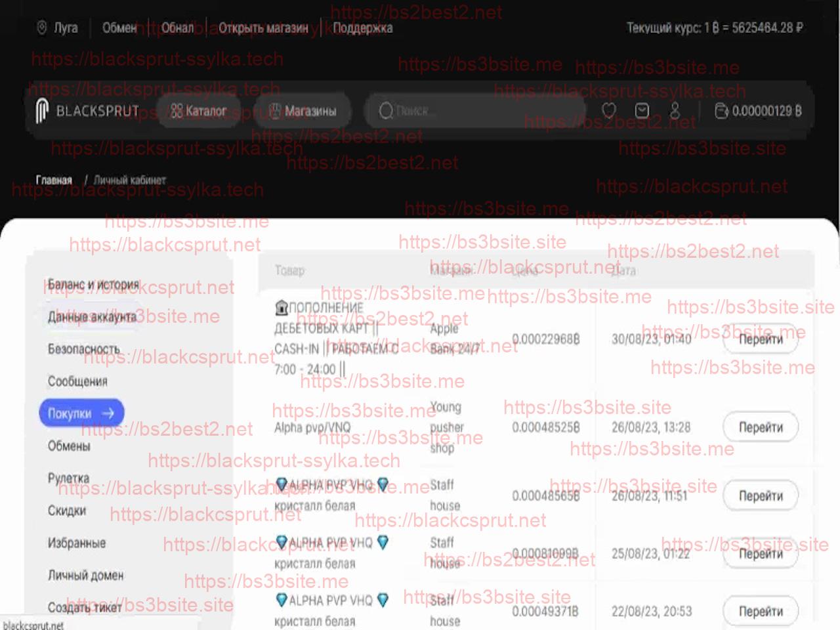Click the Поиск search field
The width and height of the screenshot is (840, 630).
click(475, 111)
